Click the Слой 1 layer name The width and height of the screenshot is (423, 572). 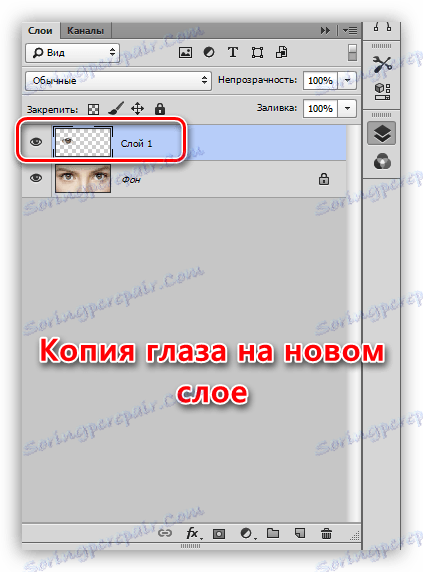pos(136,144)
